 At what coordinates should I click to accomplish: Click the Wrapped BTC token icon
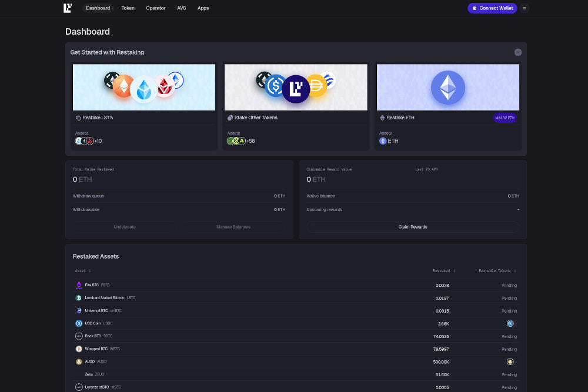pos(79,349)
